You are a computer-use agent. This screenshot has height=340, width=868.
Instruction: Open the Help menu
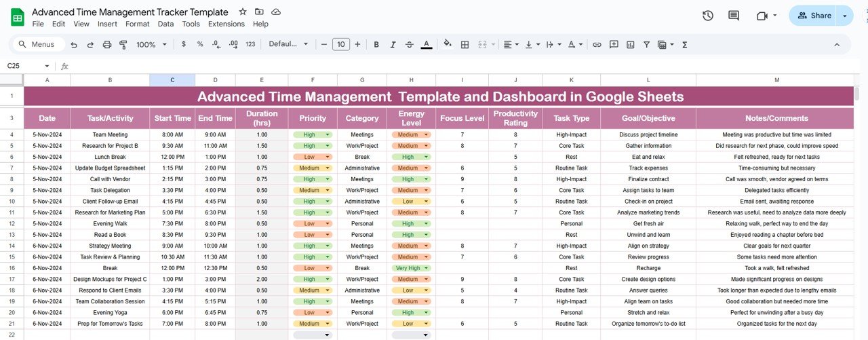click(x=260, y=24)
